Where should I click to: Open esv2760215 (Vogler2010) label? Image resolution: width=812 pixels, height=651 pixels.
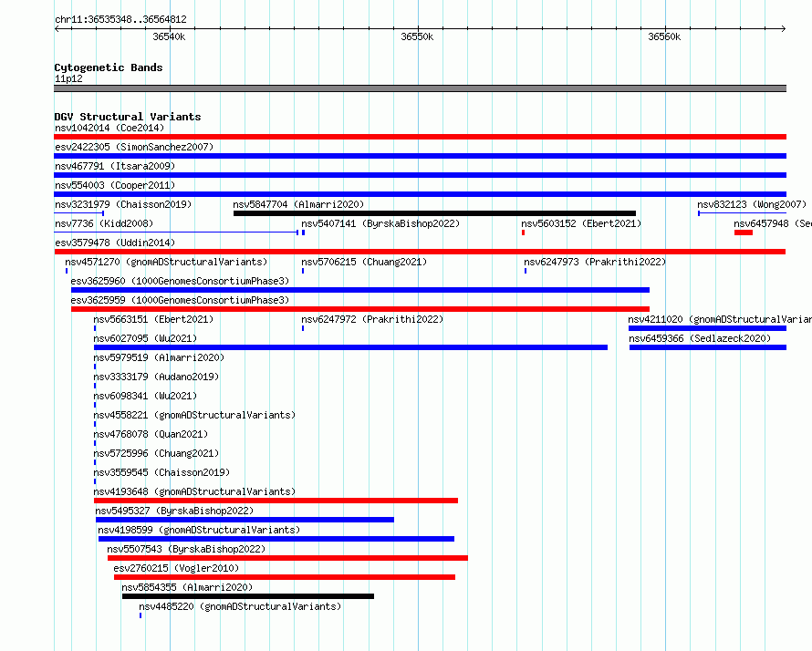[176, 568]
